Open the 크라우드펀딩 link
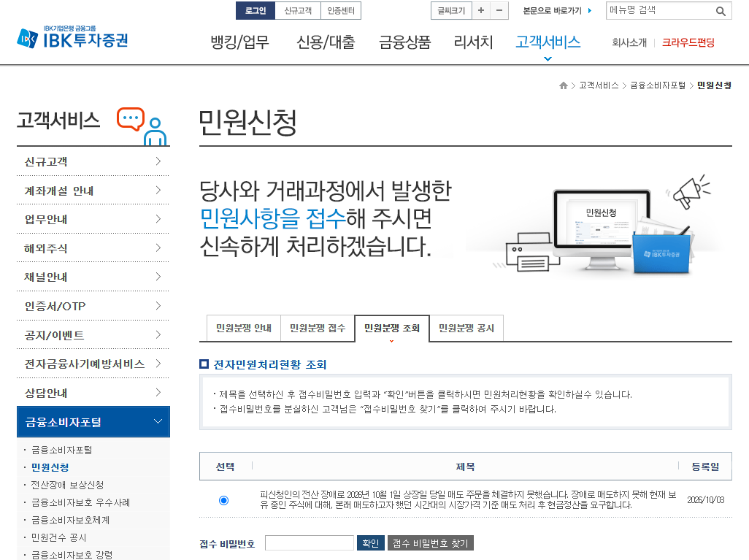This screenshot has height=560, width=749. 688,42
